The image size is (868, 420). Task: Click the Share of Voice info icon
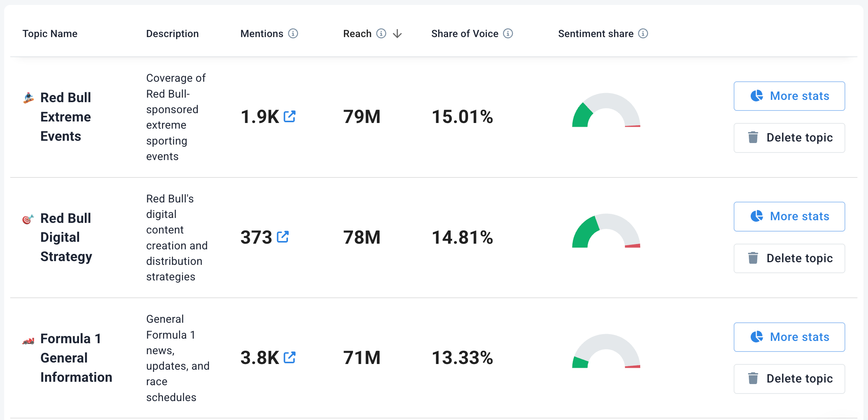(508, 34)
